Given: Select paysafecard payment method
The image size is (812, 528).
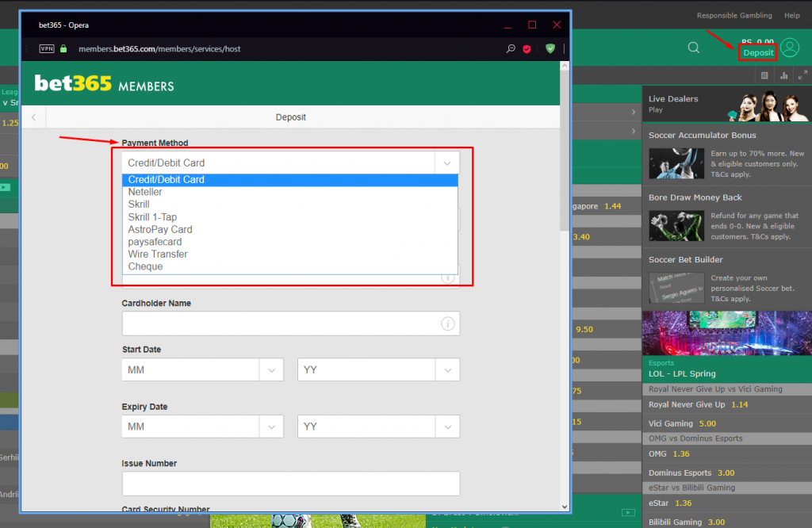Looking at the screenshot, I should coord(290,242).
